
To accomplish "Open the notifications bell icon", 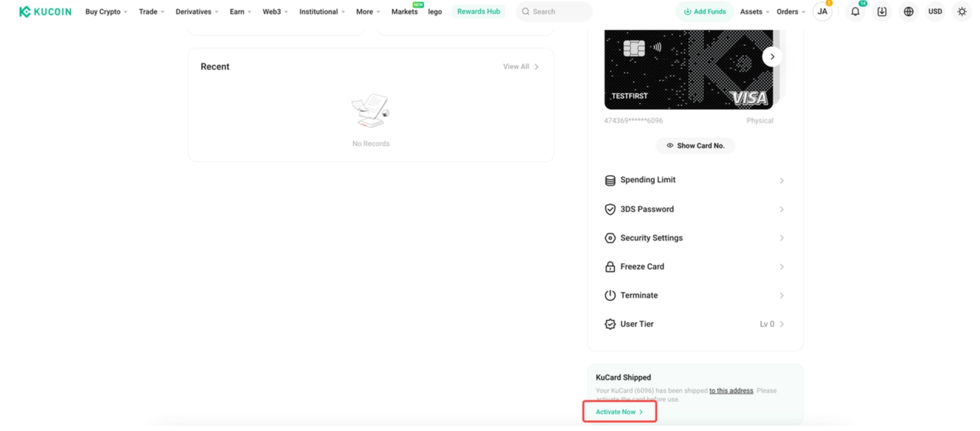I will click(855, 11).
